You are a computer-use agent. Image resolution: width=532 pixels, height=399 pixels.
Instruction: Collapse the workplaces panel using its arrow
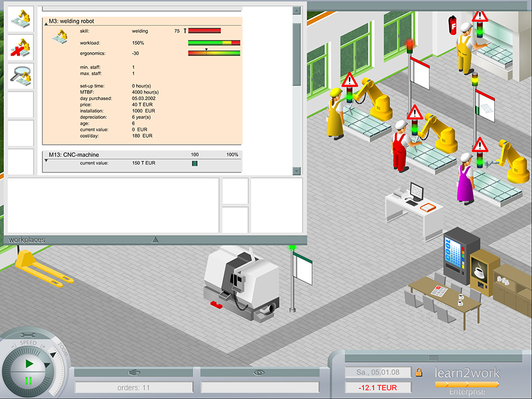[x=155, y=239]
